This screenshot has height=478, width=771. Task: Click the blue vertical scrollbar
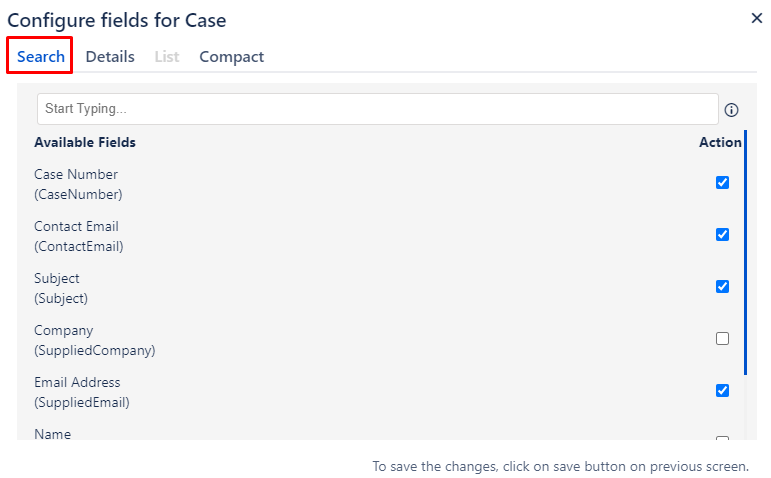pyautogui.click(x=745, y=252)
